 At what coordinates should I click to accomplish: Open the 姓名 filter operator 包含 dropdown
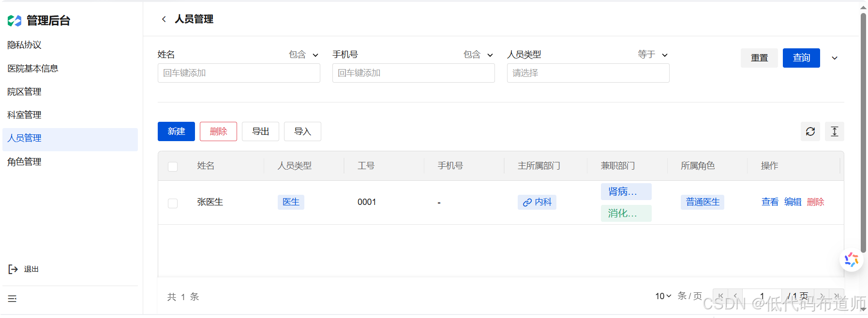click(303, 55)
